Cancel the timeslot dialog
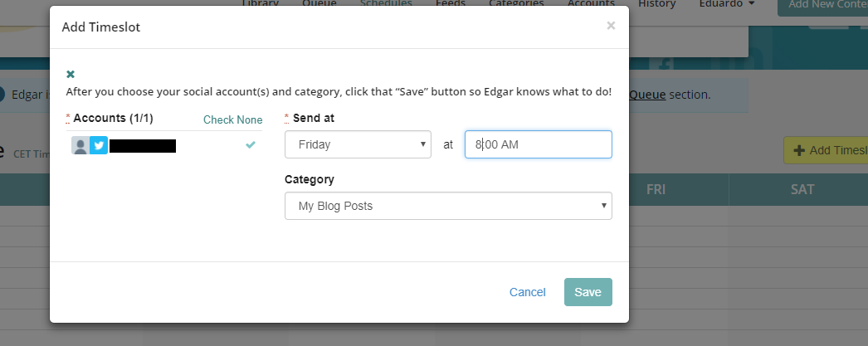Screen dimensions: 868x346 pos(528,292)
